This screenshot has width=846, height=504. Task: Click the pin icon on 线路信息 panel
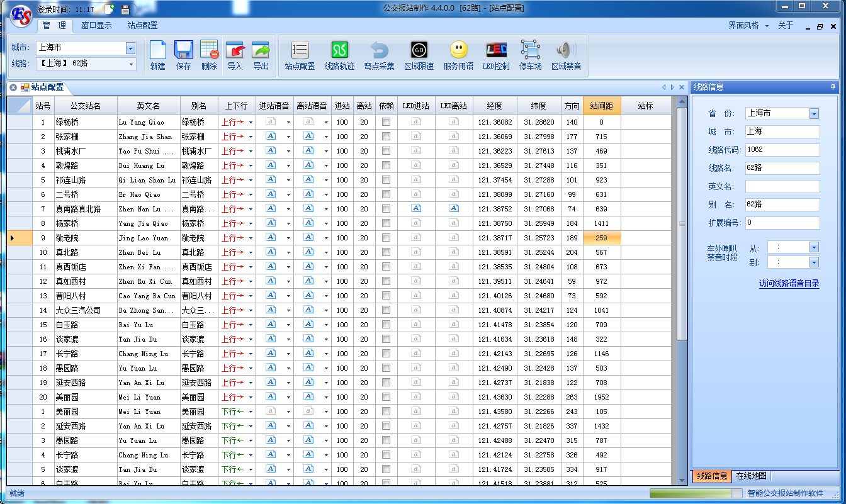tap(833, 87)
